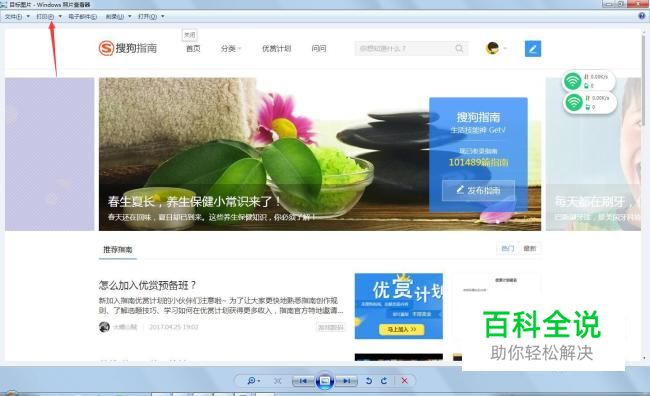Click the user avatar in the page header
Viewport: 650px width, 396px height.
coord(492,49)
